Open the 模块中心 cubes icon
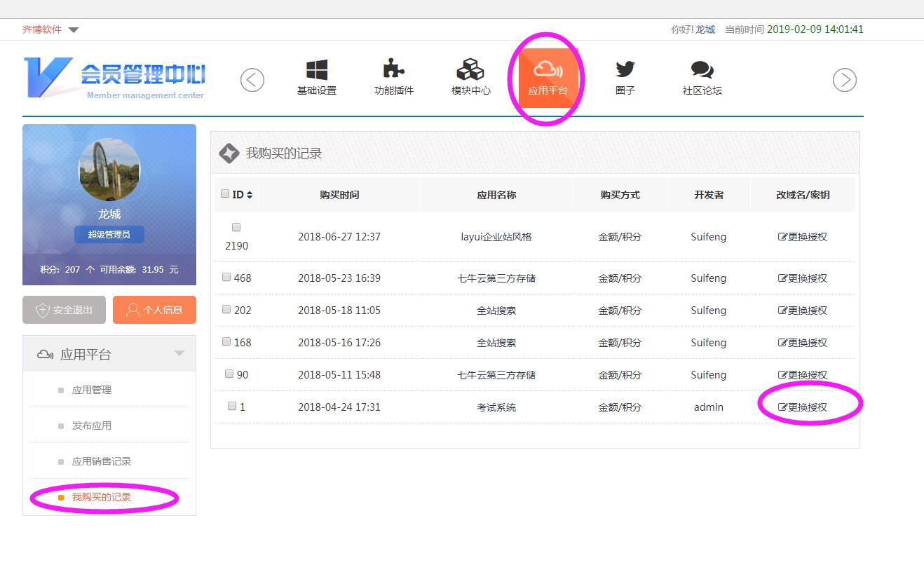This screenshot has height=579, width=924. [470, 70]
